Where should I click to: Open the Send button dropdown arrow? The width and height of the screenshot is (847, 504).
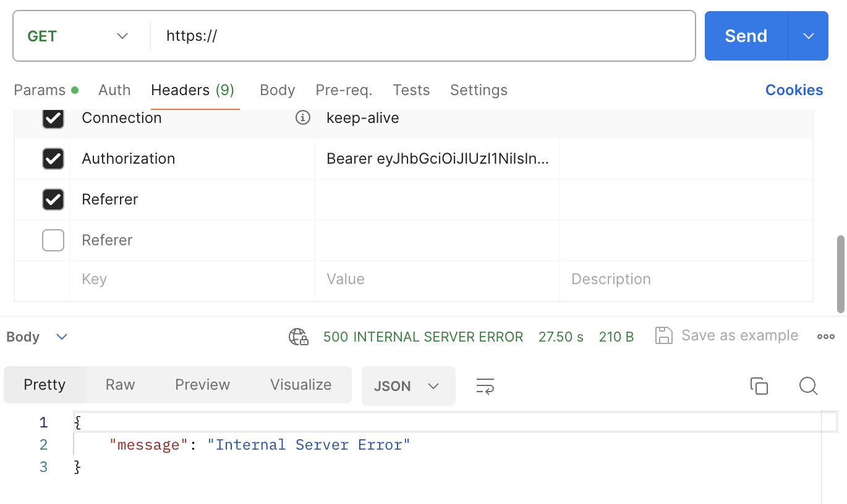coord(808,36)
